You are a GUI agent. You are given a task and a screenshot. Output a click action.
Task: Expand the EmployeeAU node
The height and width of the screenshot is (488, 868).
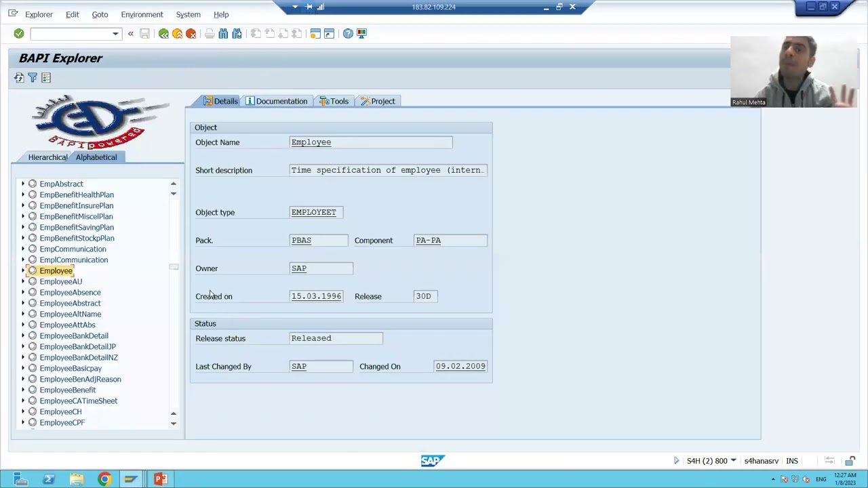pos(23,281)
